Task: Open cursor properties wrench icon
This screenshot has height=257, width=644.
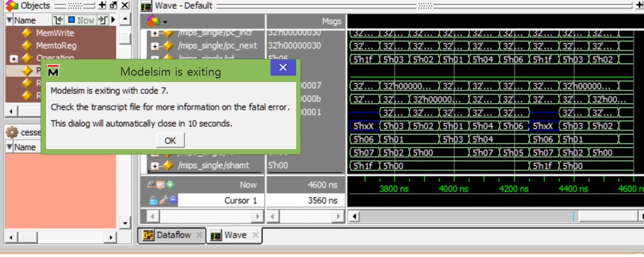Action: 163,200
